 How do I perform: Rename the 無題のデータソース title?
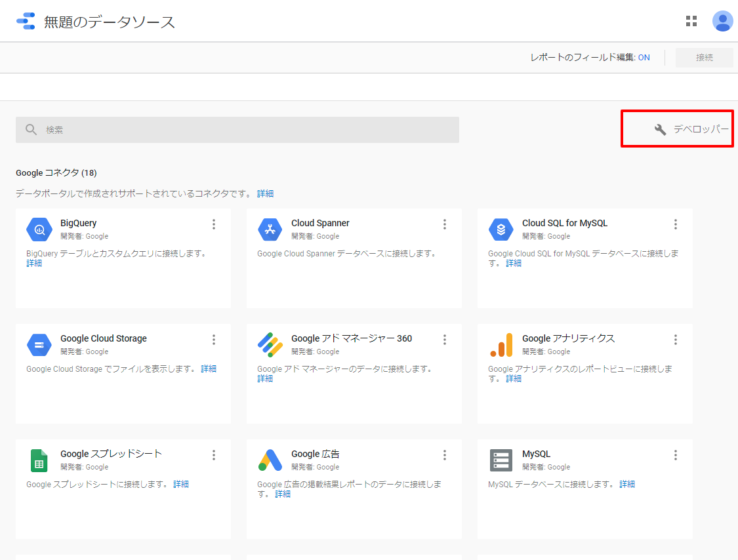point(110,22)
